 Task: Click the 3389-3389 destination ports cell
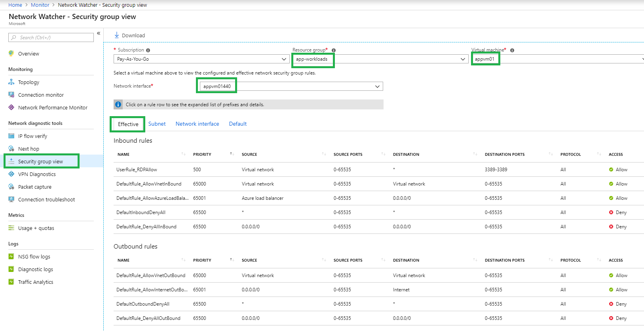496,170
